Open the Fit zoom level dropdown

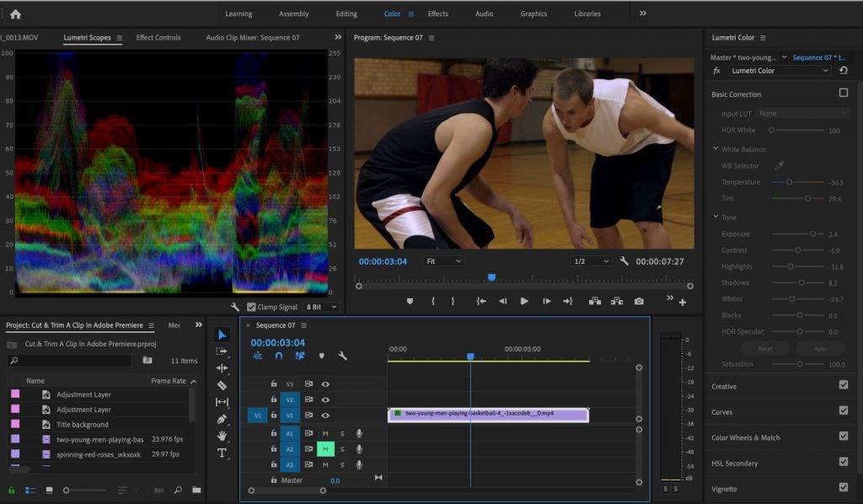(443, 260)
